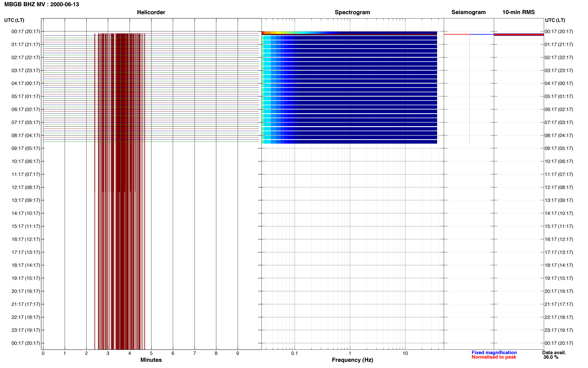Image resolution: width=588 pixels, height=368 pixels.
Task: Click the '9' tick on the minutes axis
Action: pos(238,353)
